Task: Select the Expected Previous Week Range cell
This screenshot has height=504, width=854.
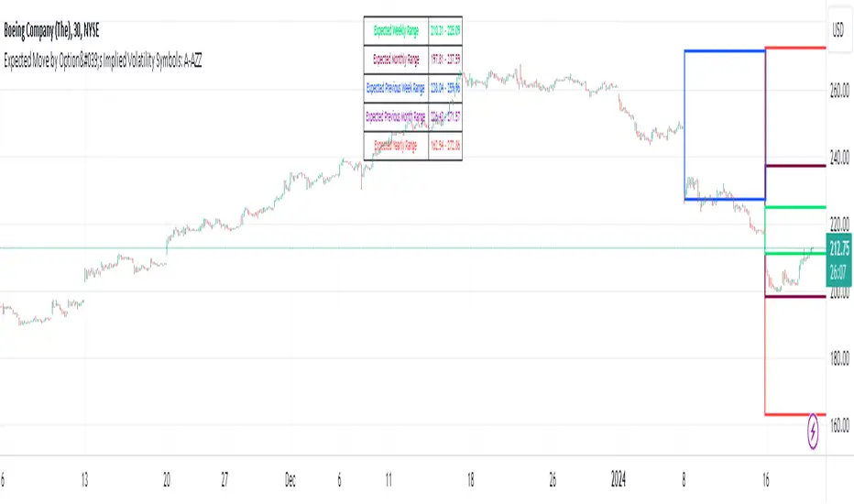Action: click(396, 88)
